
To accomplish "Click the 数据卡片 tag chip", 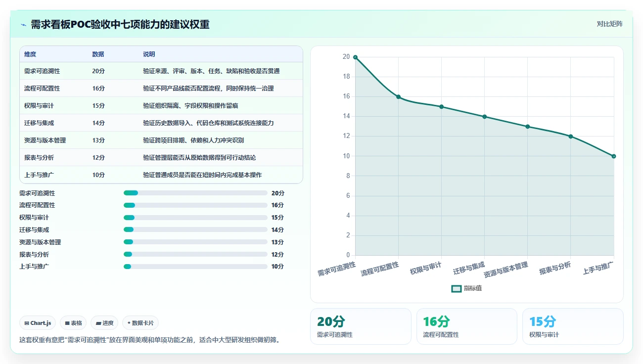I will tap(140, 323).
